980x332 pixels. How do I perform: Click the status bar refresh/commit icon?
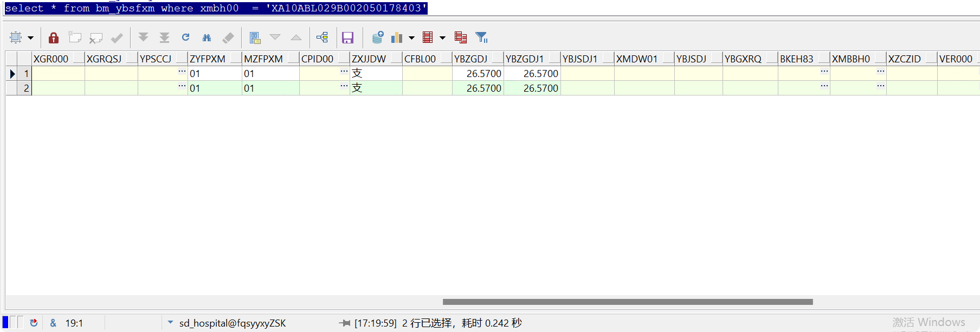(34, 323)
